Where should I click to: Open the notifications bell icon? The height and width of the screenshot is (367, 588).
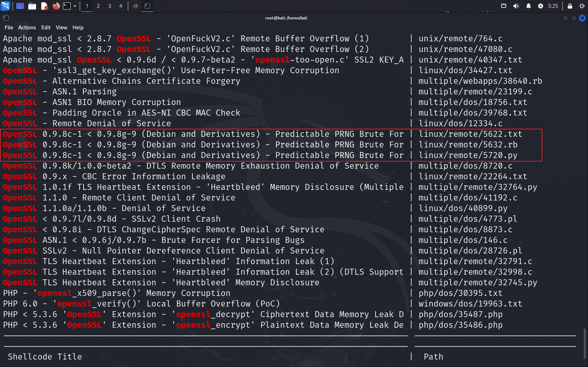tap(529, 6)
